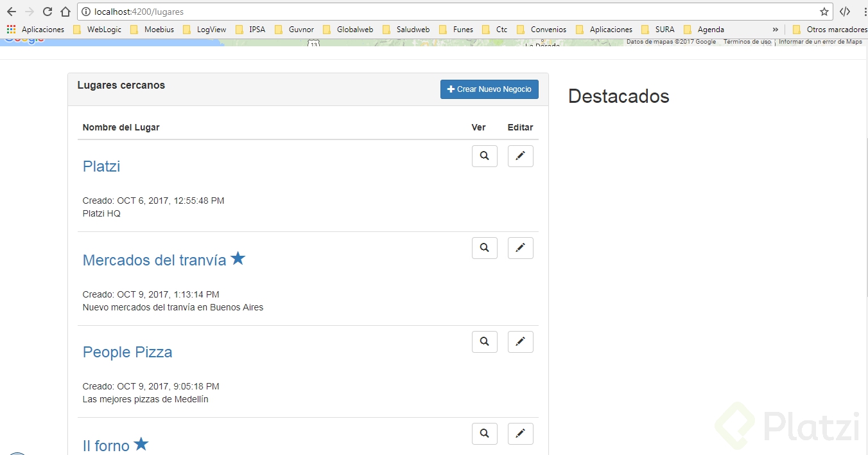Open the Aplicaciones apps grid shortcut
868x455 pixels.
pyautogui.click(x=35, y=30)
